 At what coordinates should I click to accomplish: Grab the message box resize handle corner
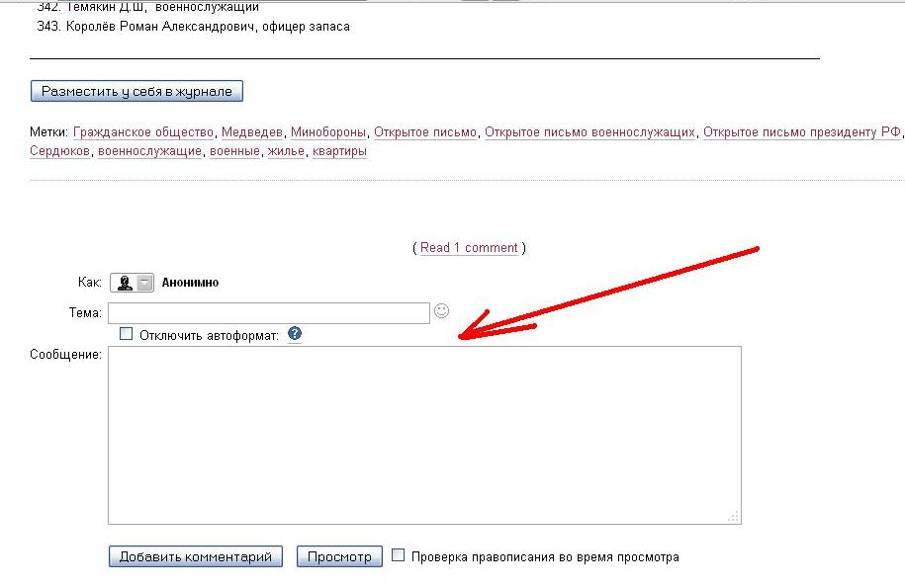(x=734, y=517)
